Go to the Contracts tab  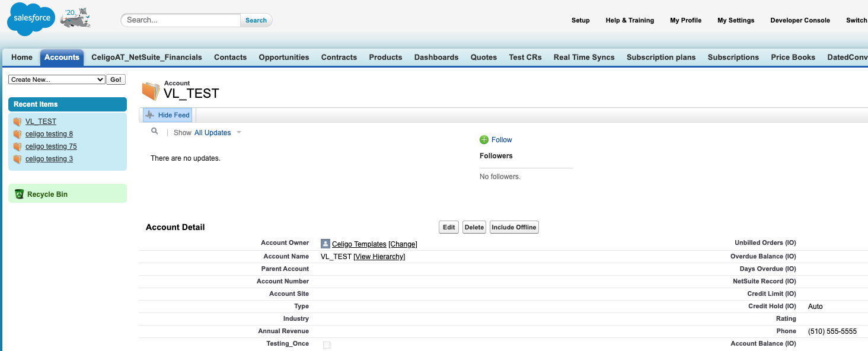coord(339,58)
